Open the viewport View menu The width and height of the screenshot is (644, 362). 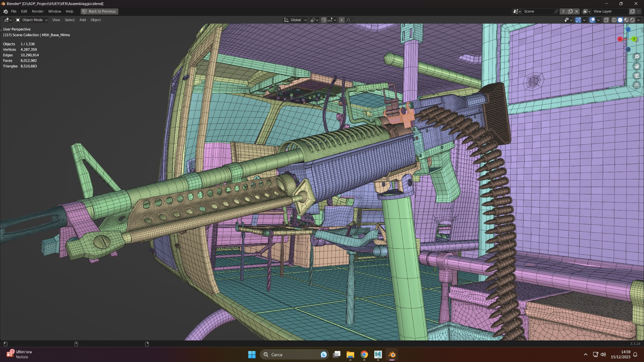pyautogui.click(x=56, y=20)
